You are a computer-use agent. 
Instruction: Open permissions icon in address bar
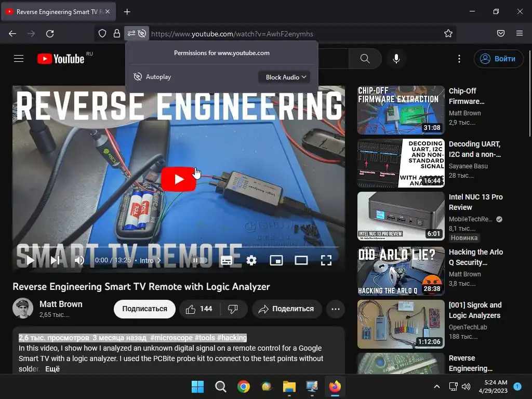(131, 34)
